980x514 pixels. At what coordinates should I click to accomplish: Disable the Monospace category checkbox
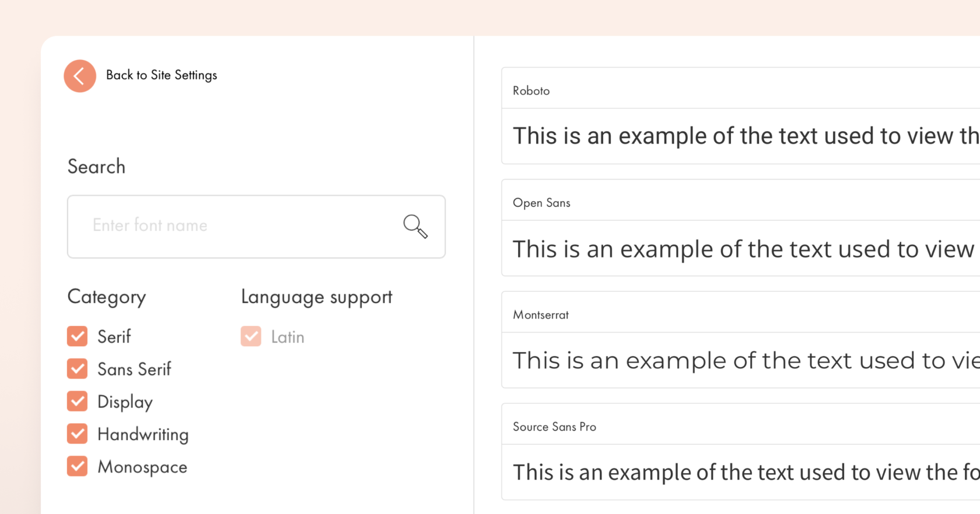tap(77, 466)
